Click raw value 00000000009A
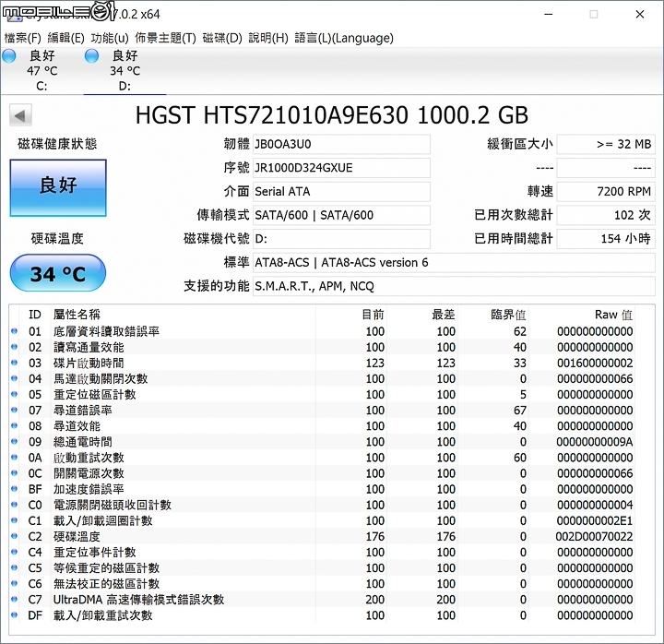 (x=595, y=442)
